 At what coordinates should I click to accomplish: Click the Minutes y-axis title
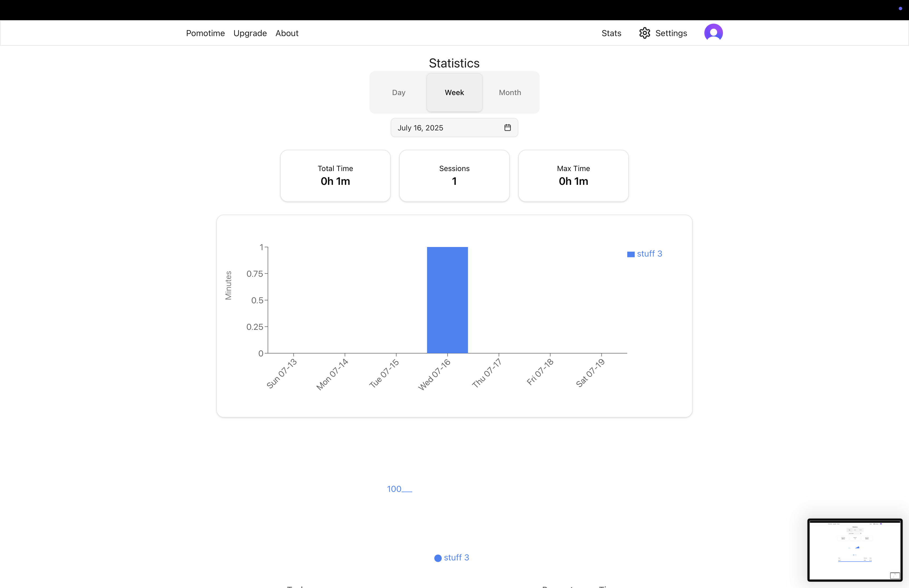click(228, 285)
